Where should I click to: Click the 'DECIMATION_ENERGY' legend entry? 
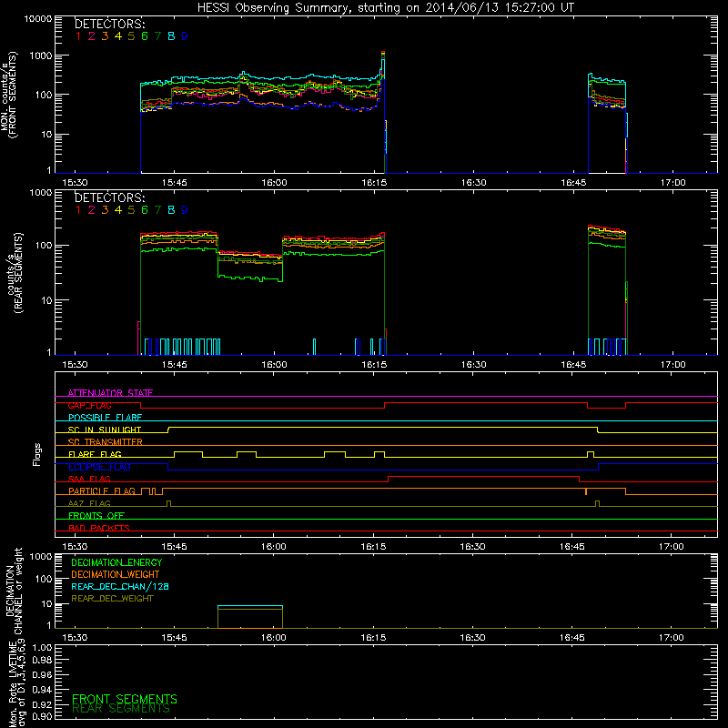116,562
